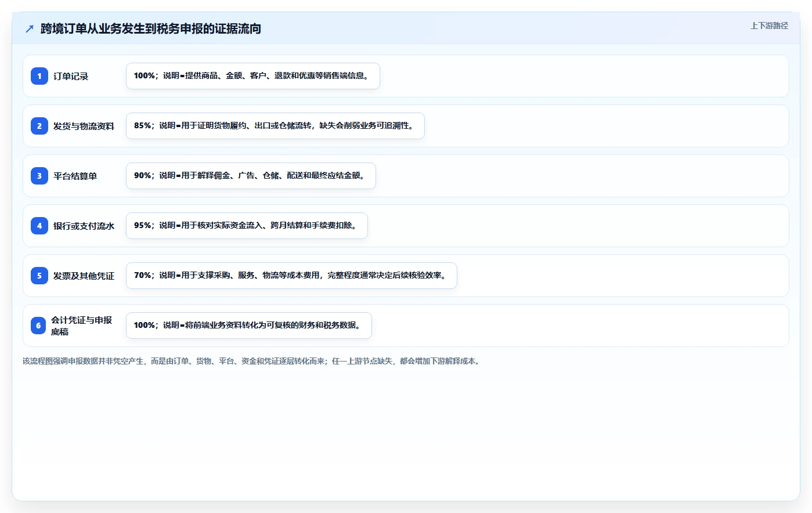Click the arrow icon beside the flow title
The width and height of the screenshot is (812, 513).
point(30,28)
